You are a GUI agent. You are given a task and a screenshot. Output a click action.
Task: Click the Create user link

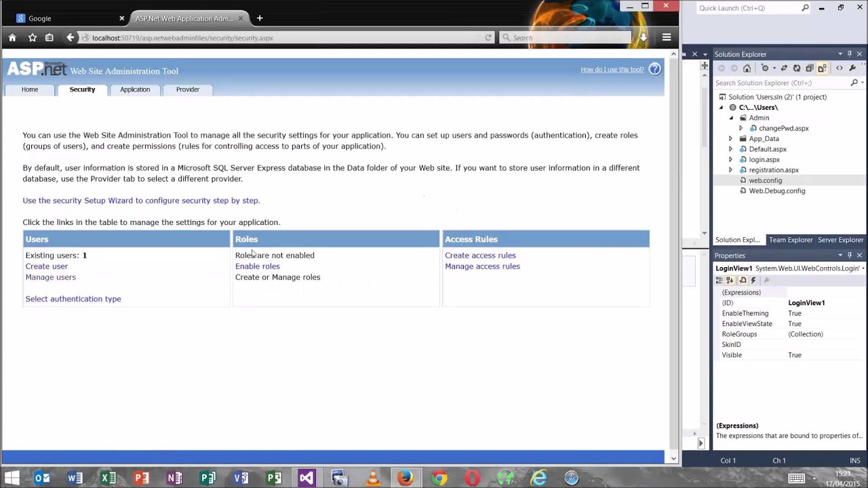tap(47, 266)
